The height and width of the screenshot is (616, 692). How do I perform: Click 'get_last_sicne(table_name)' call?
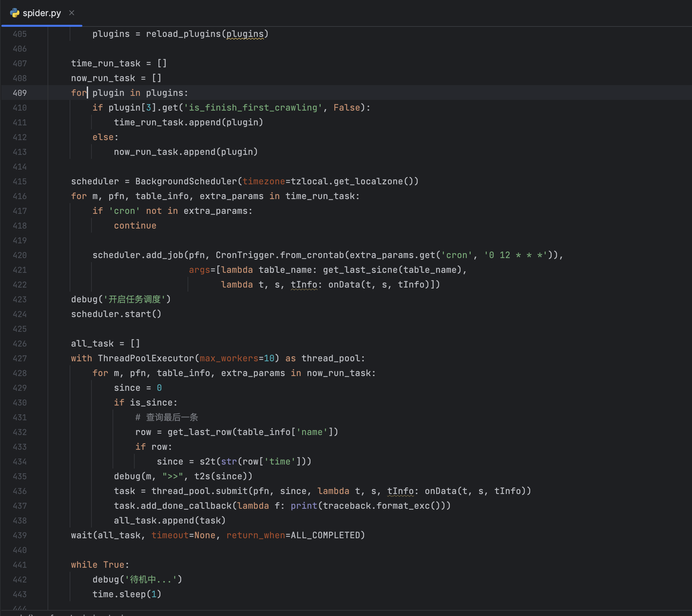392,270
